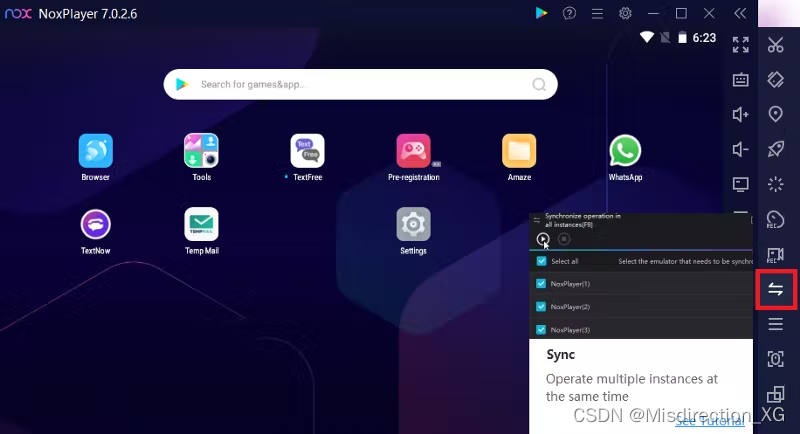Viewport: 800px width, 434px height.
Task: Open the Temp Mail app
Action: pyautogui.click(x=202, y=224)
